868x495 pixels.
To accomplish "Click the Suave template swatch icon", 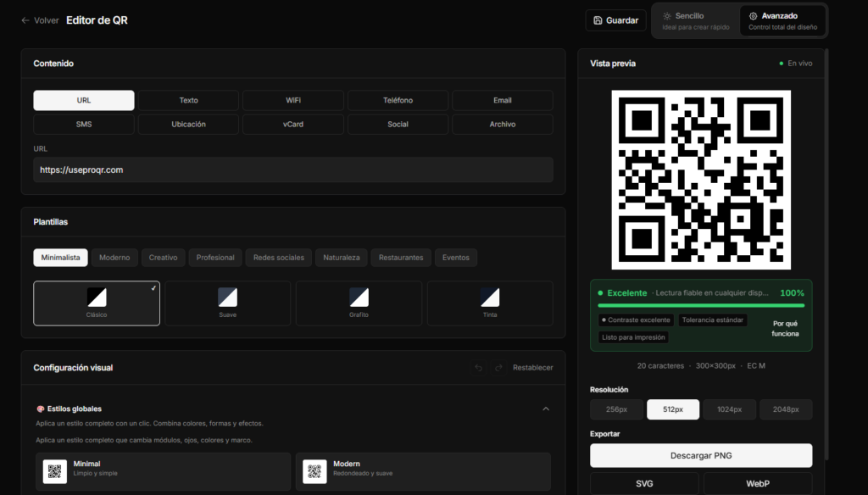I will 227,298.
